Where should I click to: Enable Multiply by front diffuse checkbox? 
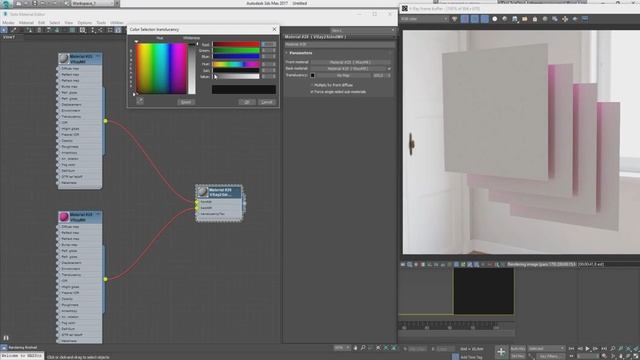312,85
